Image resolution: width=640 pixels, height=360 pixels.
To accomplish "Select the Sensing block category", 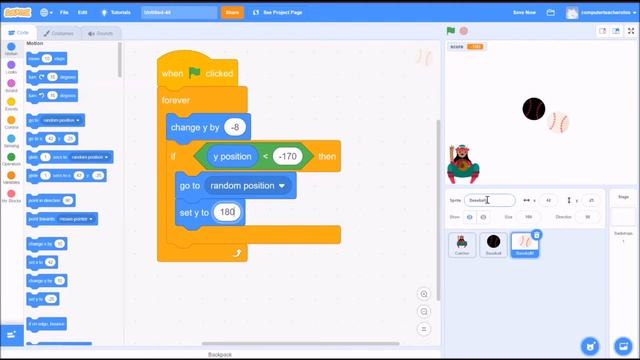I will (x=11, y=141).
